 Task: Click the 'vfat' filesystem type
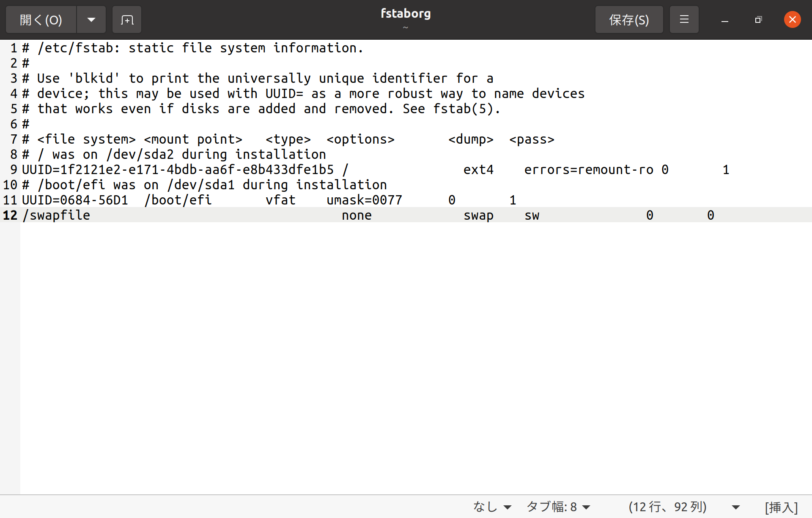click(280, 200)
